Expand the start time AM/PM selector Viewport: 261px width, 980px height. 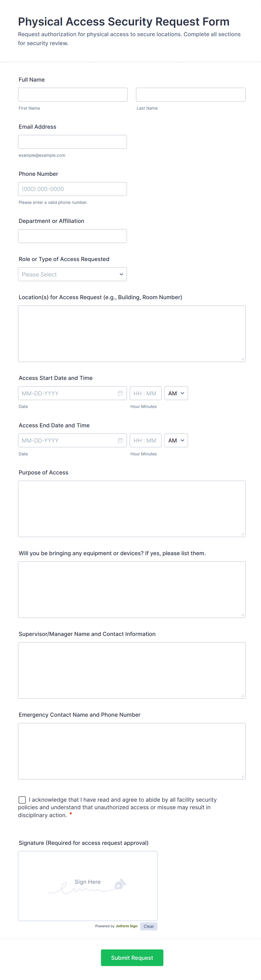click(176, 393)
